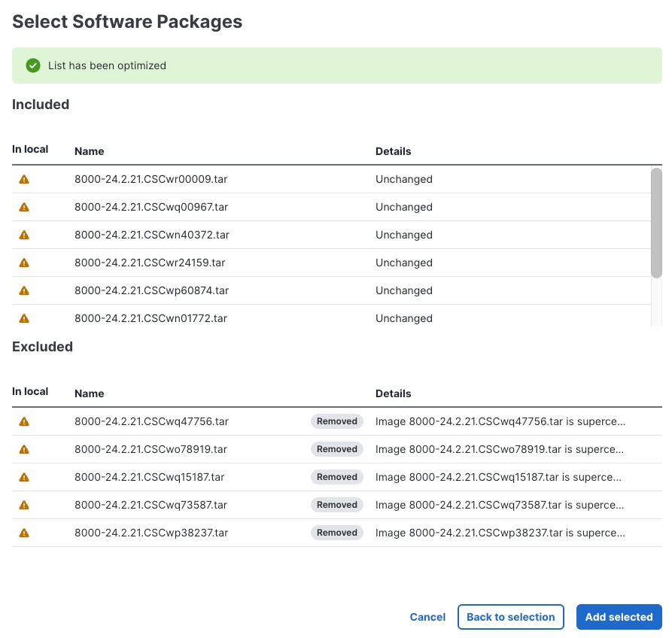Viewport: 672px width, 638px height.
Task: Click the in-local warning icon for 8000-24.2.21.CSCwr24159.tar
Action: point(23,263)
